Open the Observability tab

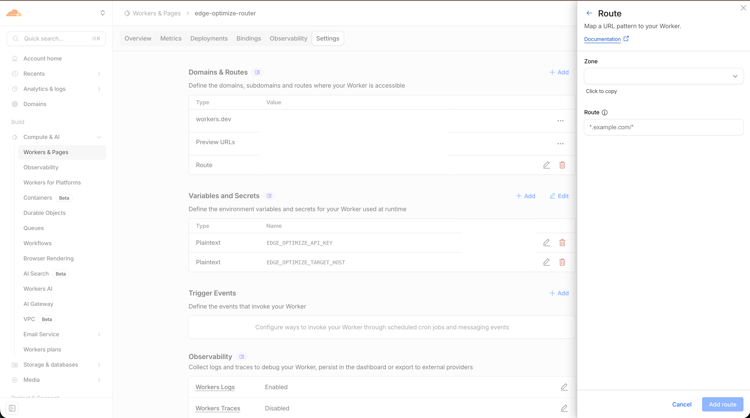(288, 38)
